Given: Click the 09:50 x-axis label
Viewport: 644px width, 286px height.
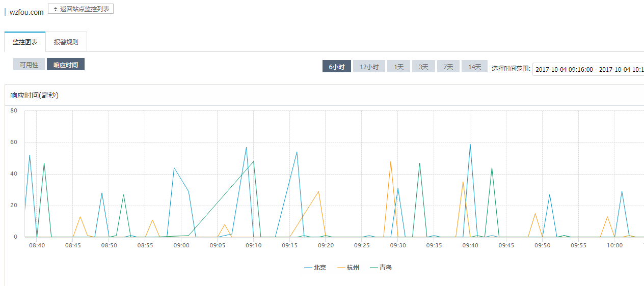Looking at the screenshot, I should click(x=542, y=245).
